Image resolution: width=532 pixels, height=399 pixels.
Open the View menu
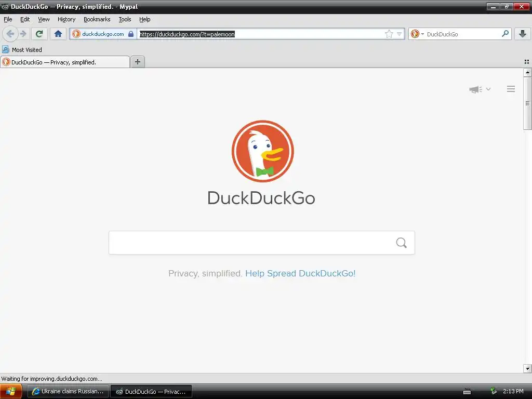click(44, 19)
